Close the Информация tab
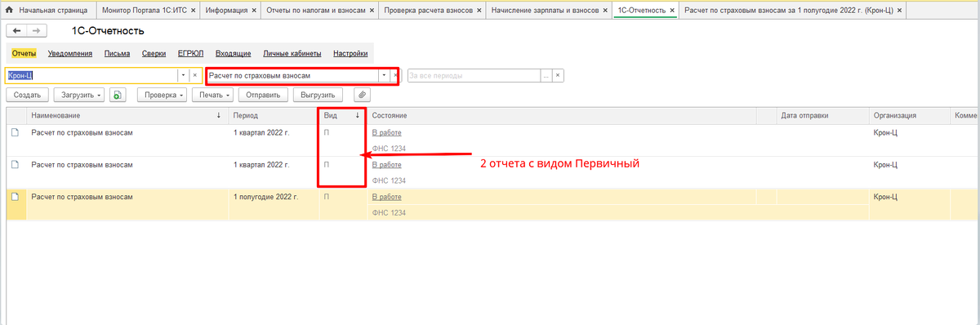The width and height of the screenshot is (980, 325). coord(253,11)
